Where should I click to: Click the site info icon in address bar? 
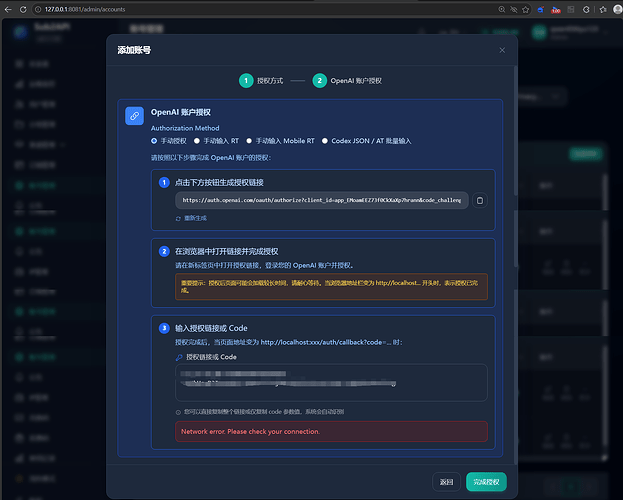coord(38,9)
